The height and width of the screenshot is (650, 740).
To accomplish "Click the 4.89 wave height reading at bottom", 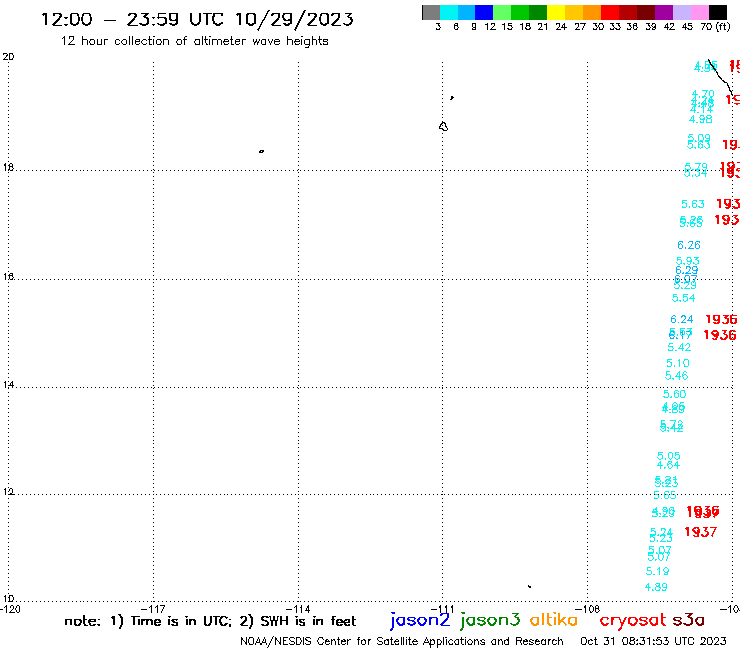I will coord(656,587).
